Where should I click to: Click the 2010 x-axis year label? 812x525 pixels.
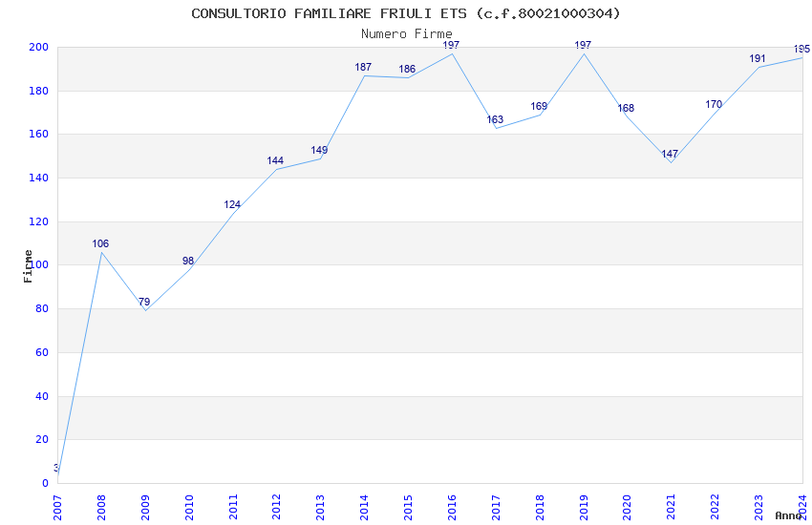click(x=189, y=508)
